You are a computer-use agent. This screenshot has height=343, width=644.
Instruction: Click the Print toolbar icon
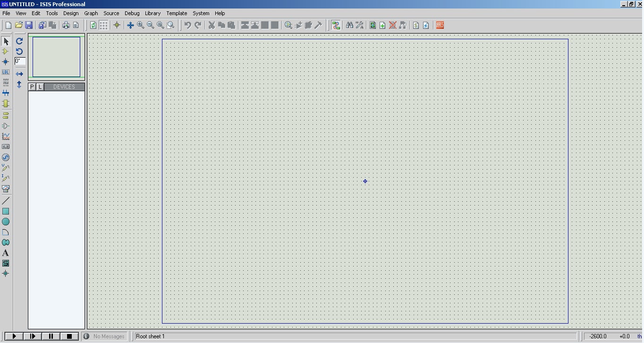coord(66,26)
